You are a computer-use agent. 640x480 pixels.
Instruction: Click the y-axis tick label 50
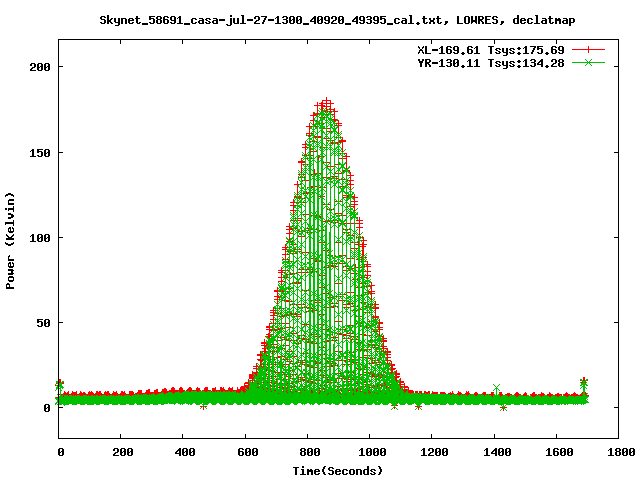[x=44, y=323]
